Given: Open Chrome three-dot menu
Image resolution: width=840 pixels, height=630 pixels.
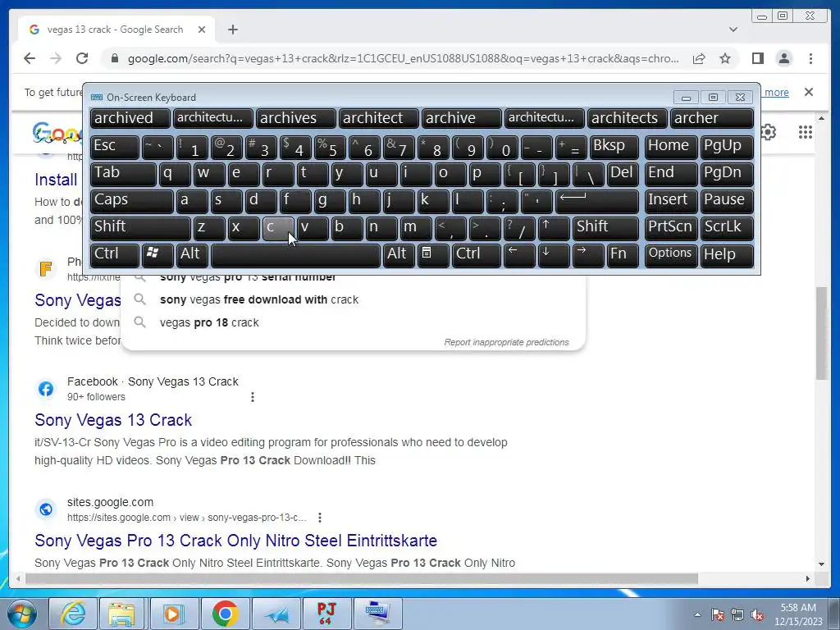Looking at the screenshot, I should coord(810,58).
